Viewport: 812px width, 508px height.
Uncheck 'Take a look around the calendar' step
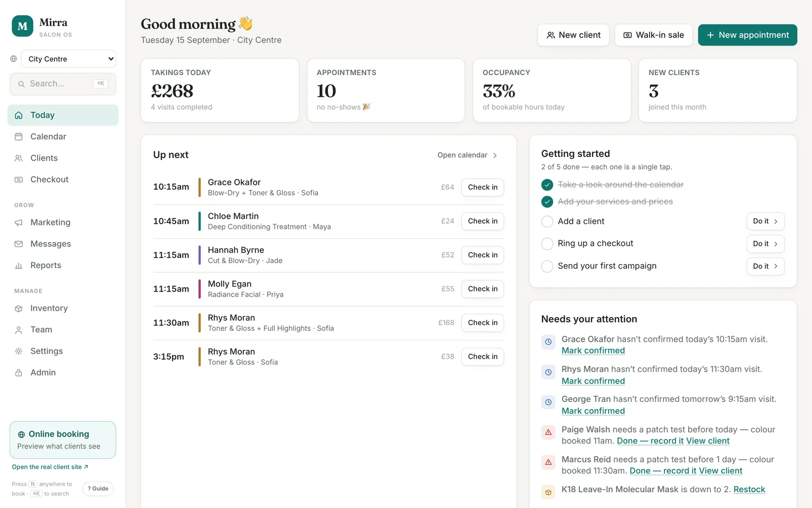547,185
